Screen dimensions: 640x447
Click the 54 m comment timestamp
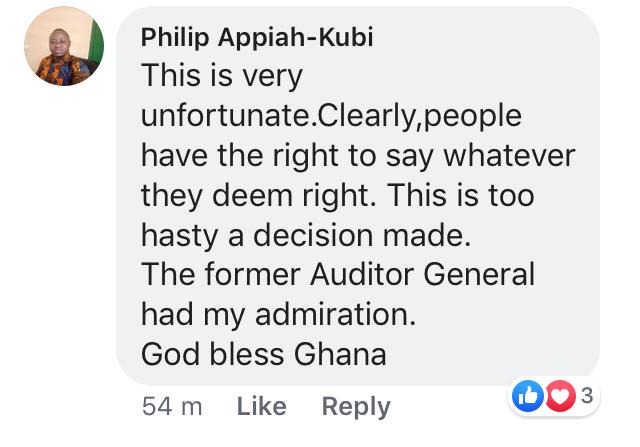point(172,406)
